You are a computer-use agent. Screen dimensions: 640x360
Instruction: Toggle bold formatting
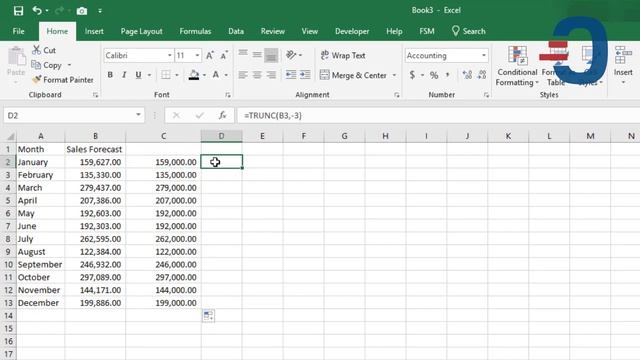[x=110, y=75]
